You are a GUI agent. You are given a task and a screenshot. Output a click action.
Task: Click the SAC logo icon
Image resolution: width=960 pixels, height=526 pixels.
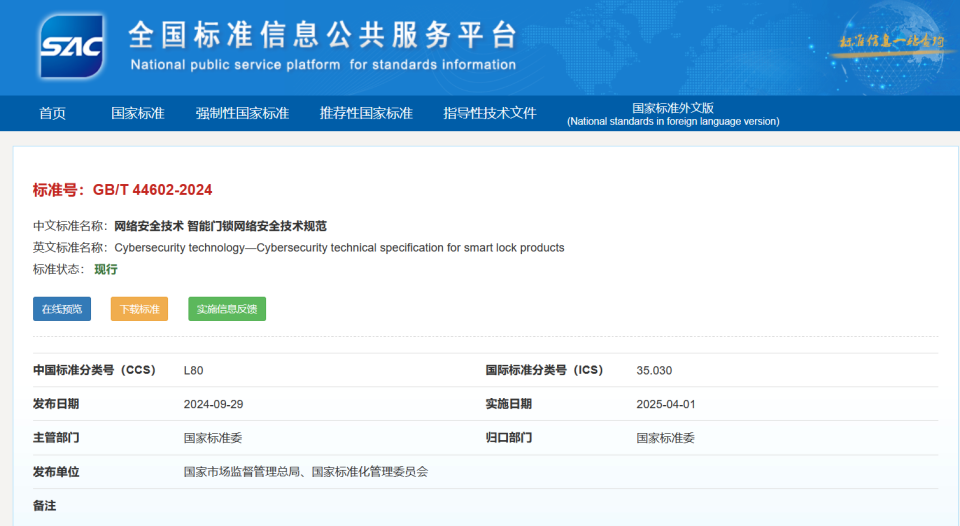point(72,47)
